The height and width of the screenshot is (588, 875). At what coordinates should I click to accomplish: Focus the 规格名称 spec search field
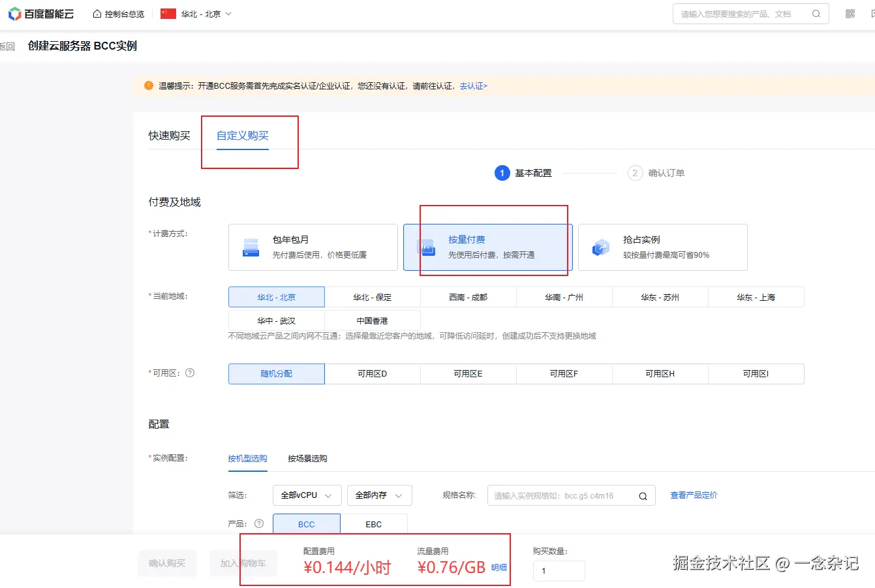572,496
